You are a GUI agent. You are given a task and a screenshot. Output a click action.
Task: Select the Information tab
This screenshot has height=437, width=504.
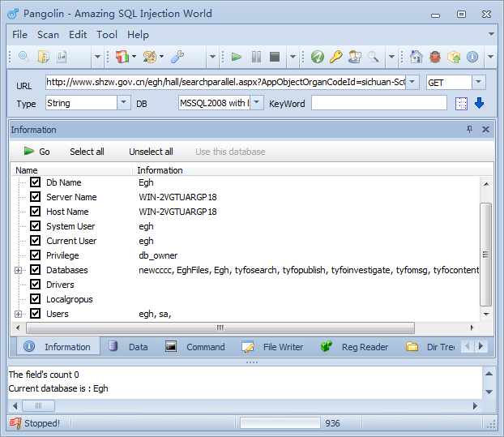point(58,347)
